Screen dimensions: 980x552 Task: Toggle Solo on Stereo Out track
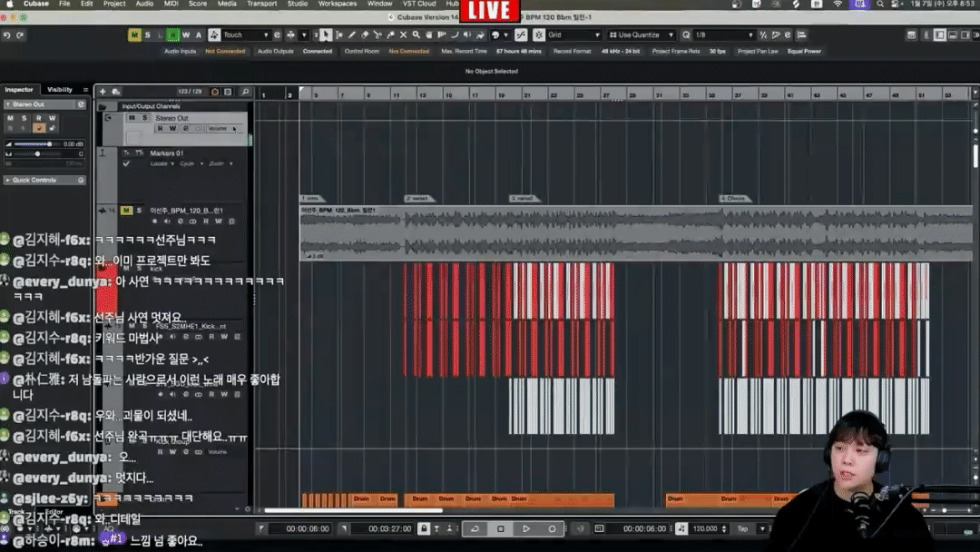143,118
